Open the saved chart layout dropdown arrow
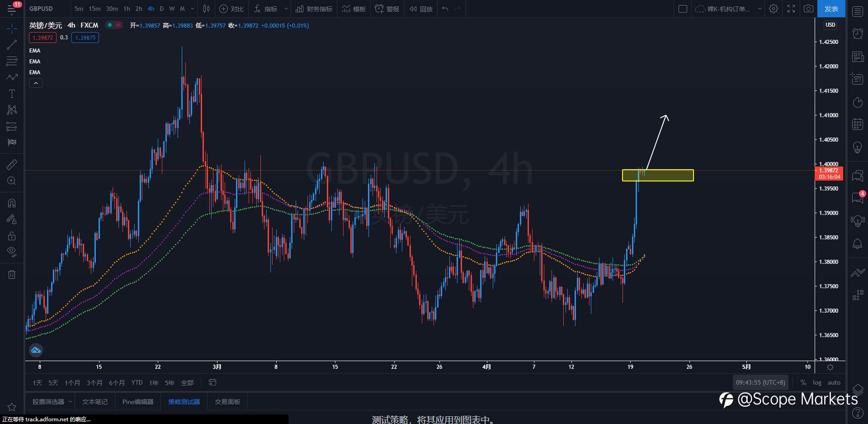This screenshot has width=868, height=424. pyautogui.click(x=759, y=9)
